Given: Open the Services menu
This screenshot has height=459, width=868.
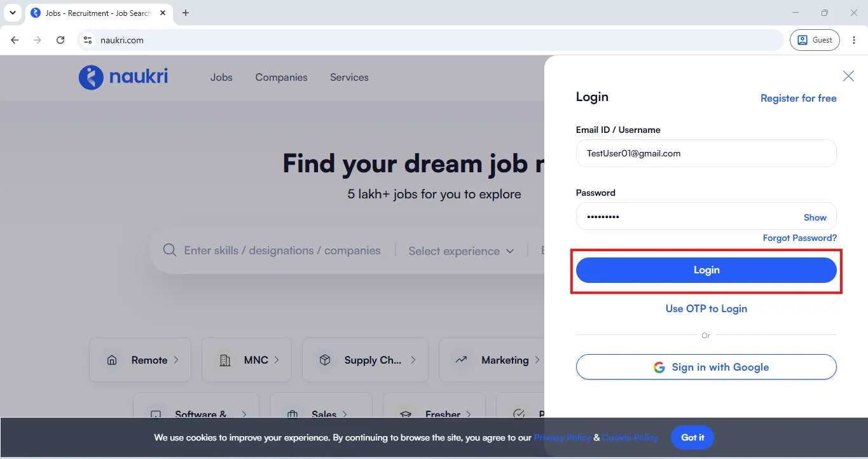Looking at the screenshot, I should (x=349, y=77).
